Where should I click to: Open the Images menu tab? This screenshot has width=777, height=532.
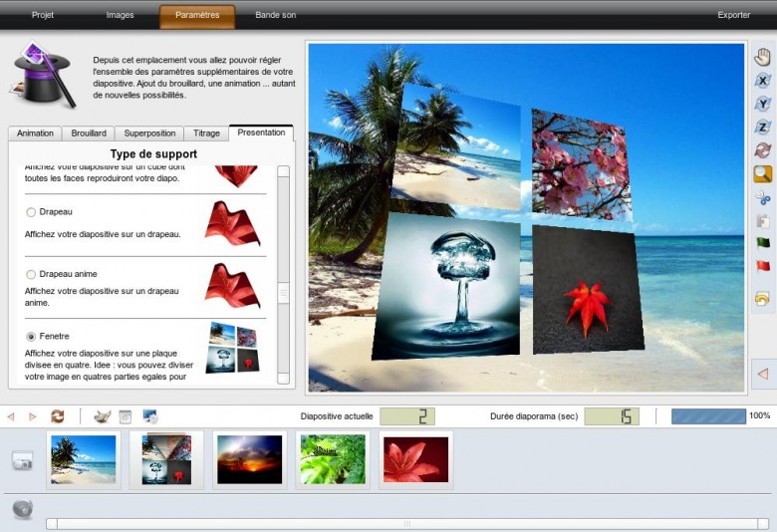tap(120, 15)
